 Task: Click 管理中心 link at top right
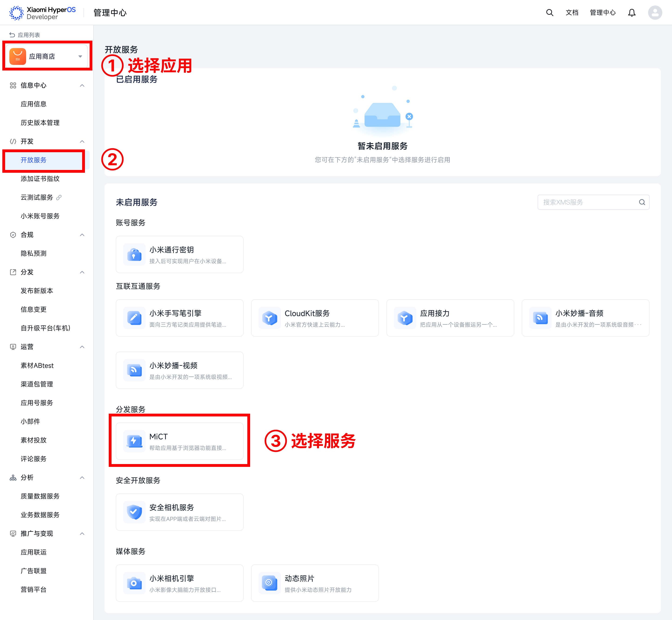coord(603,13)
